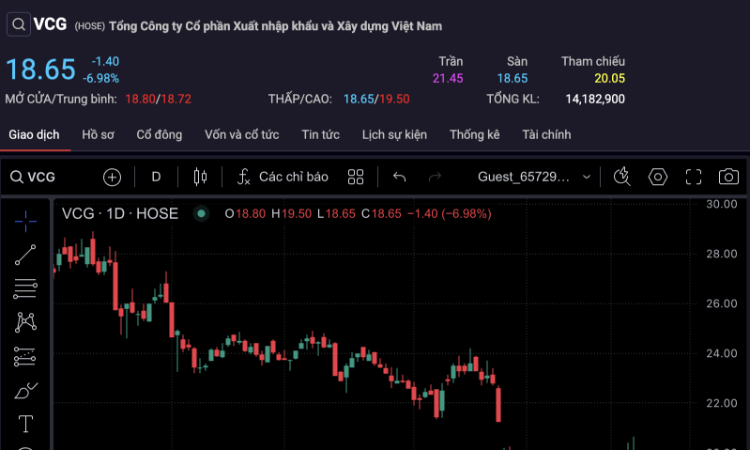Choose the XABCD pattern tool
Screen dimensions: 750x450
[x=25, y=322]
